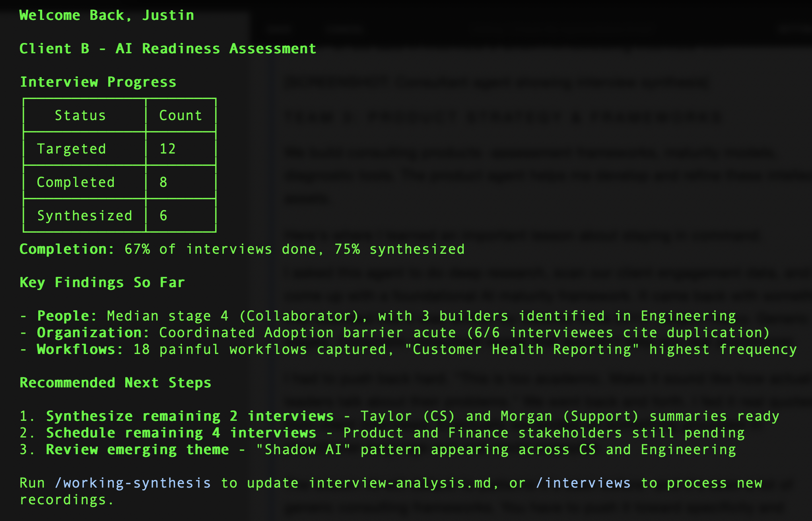Click the Targeted count value 12
The height and width of the screenshot is (521, 812).
pos(167,149)
